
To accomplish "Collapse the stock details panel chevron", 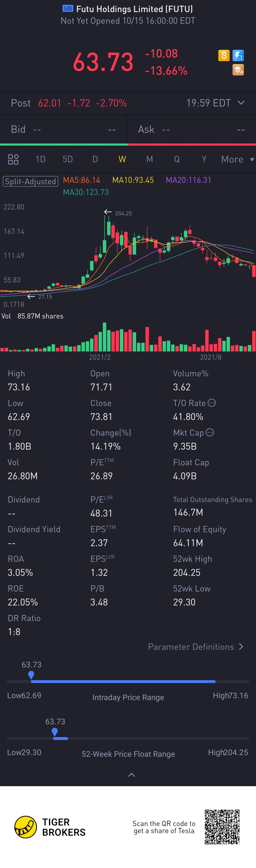I will (x=132, y=775).
